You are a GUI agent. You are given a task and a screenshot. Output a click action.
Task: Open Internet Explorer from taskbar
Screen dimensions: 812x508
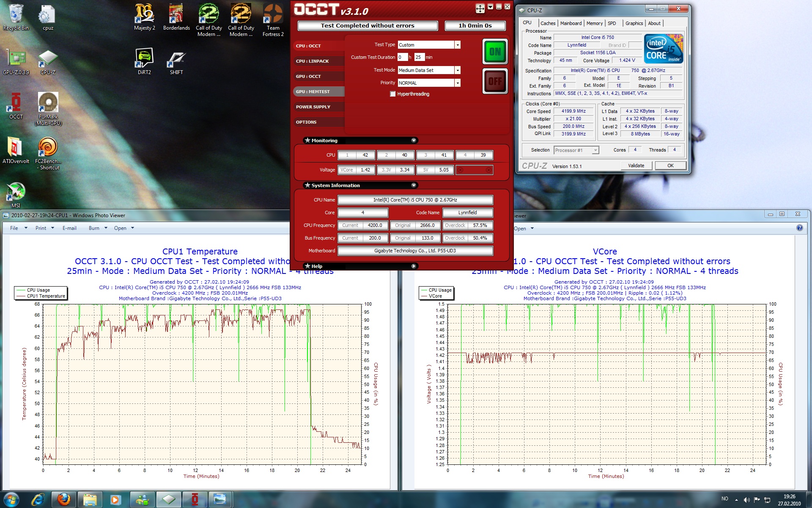point(38,500)
